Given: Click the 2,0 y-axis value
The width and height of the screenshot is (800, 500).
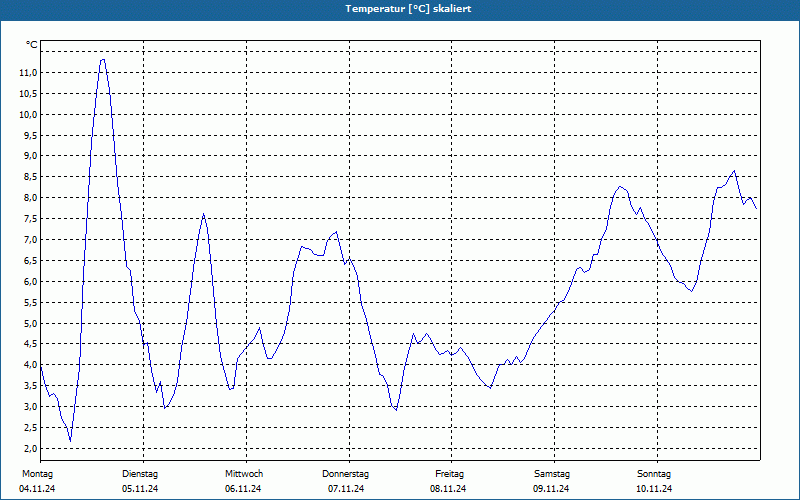Looking at the screenshot, I should point(30,448).
